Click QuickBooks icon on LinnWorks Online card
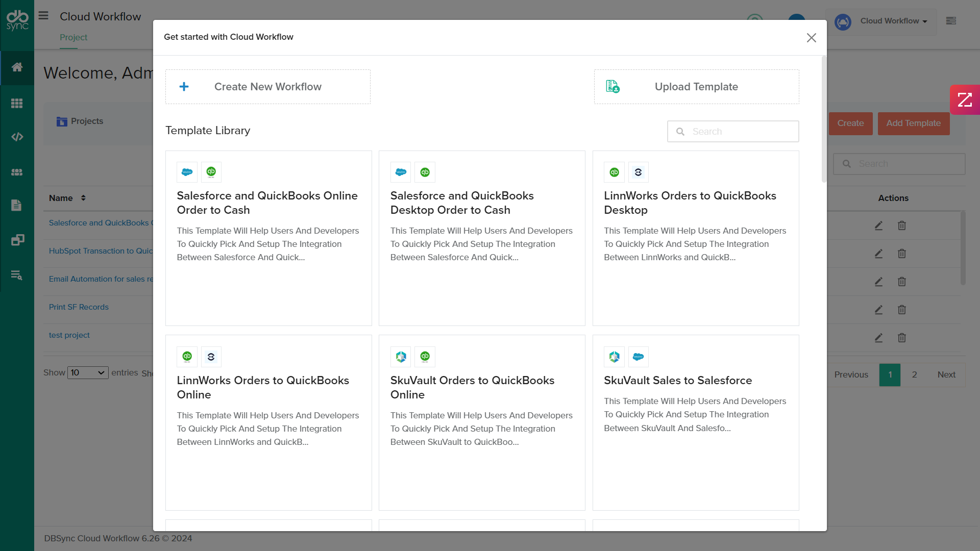The image size is (980, 551). tap(187, 357)
